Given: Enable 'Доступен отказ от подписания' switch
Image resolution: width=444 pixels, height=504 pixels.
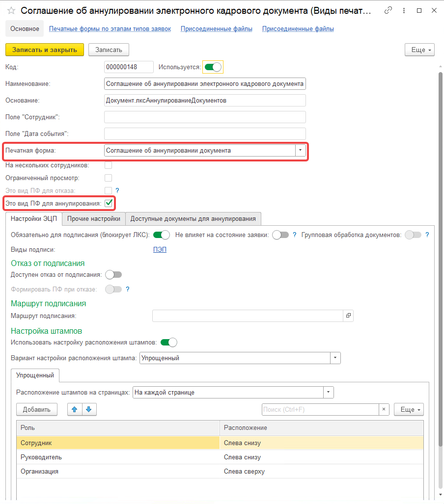Looking at the screenshot, I should click(113, 275).
